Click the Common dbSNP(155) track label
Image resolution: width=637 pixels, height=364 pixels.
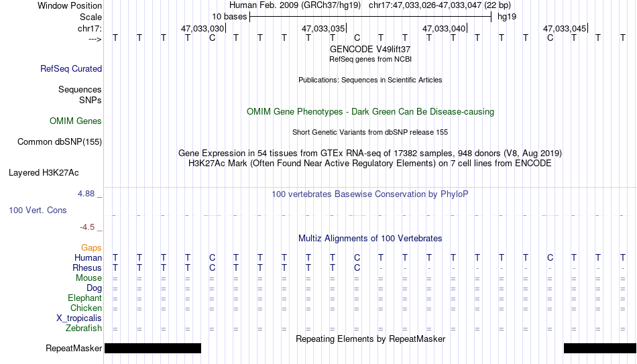click(x=60, y=142)
